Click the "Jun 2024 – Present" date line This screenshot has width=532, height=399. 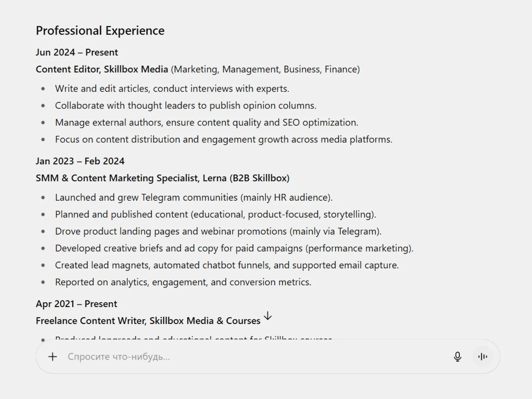coord(77,53)
